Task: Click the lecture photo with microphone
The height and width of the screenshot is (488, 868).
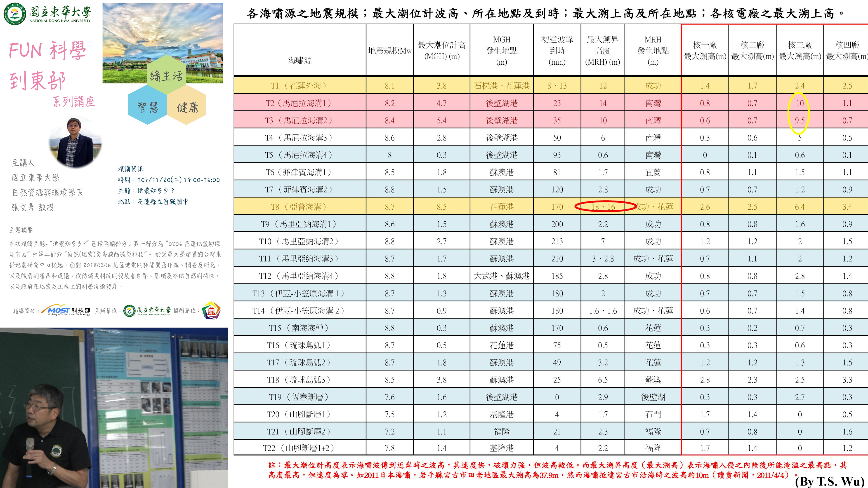Action: (114, 408)
